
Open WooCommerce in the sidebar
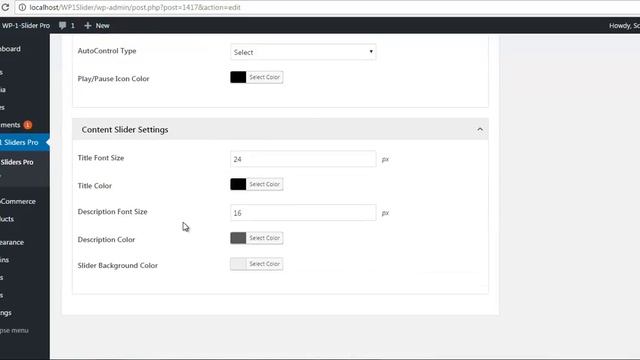18,202
